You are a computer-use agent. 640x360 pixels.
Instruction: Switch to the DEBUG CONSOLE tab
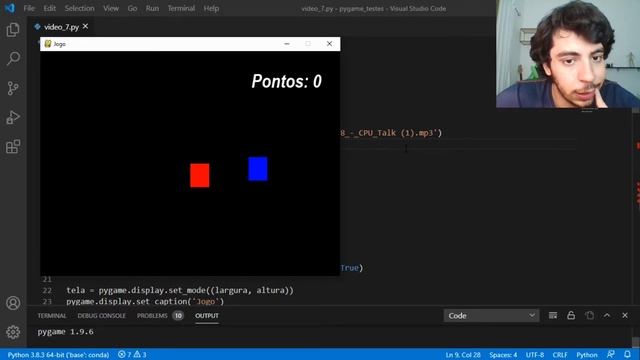(102, 316)
